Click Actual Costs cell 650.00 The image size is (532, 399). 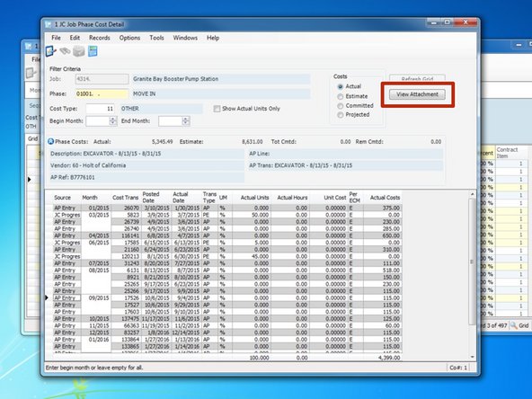[383, 235]
